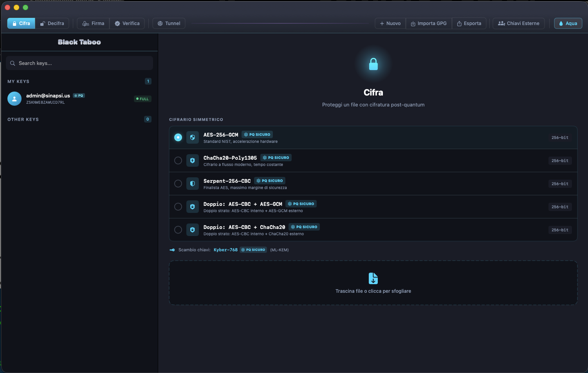Click the file download icon in drop zone
This screenshot has width=588, height=373.
click(373, 278)
